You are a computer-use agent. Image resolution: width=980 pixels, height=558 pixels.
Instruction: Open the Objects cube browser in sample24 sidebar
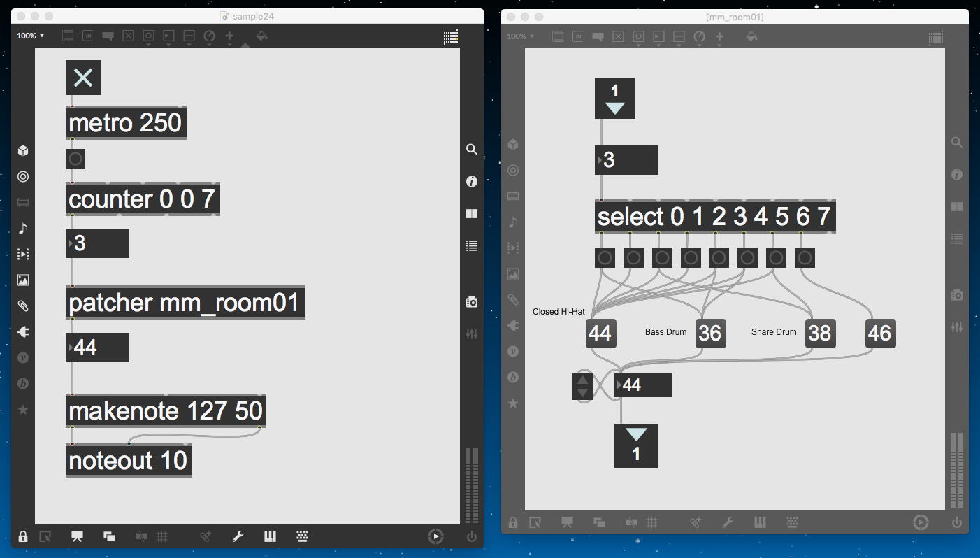point(23,150)
